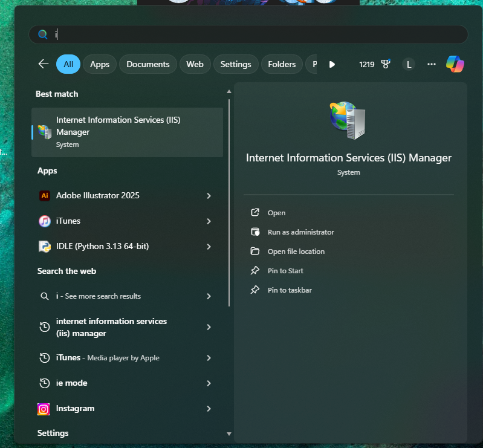Open the user account avatar L
Screen dimensions: 483x448
409,64
